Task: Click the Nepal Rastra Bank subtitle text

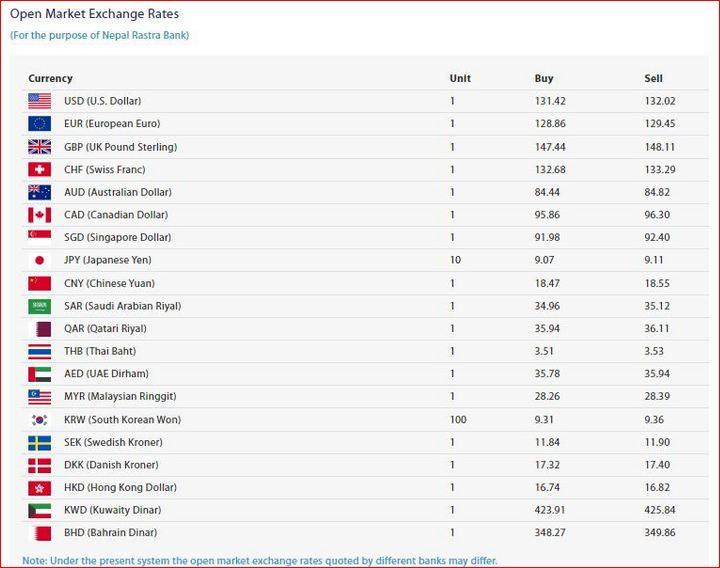Action: pos(100,35)
